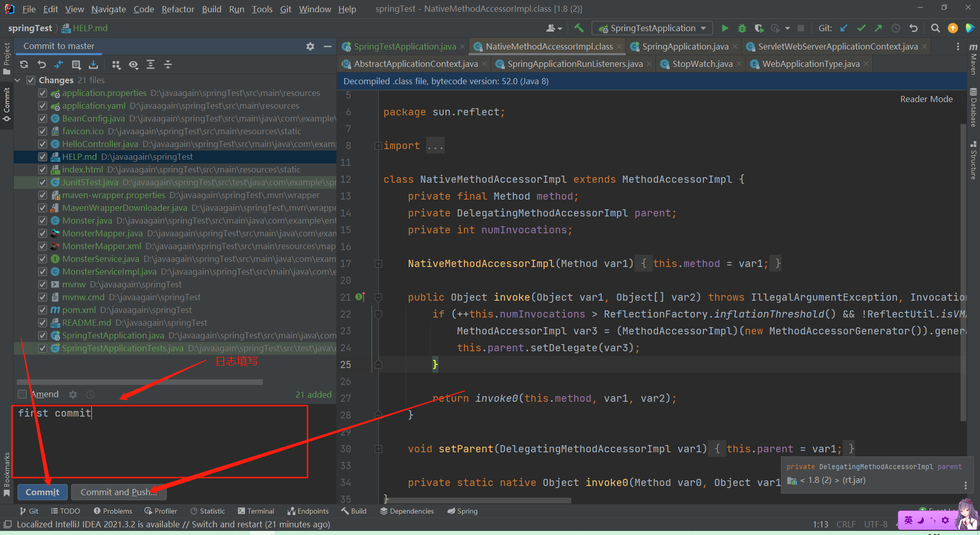Click the IDEA update notification in status bar

click(173, 524)
